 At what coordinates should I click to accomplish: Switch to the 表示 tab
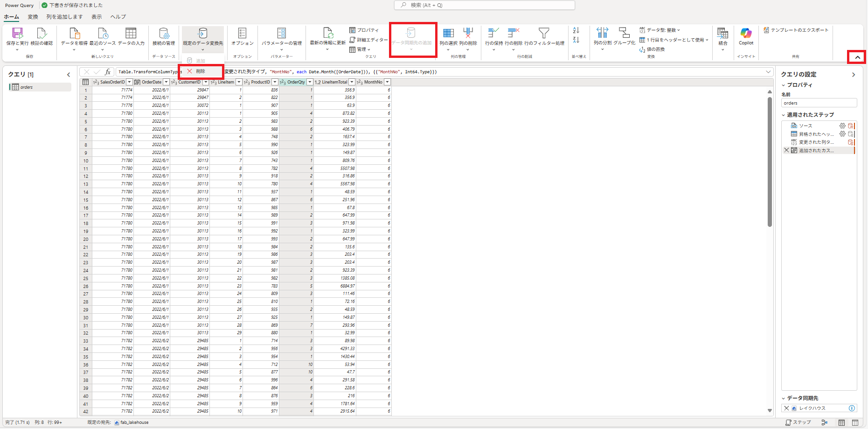[x=97, y=17]
